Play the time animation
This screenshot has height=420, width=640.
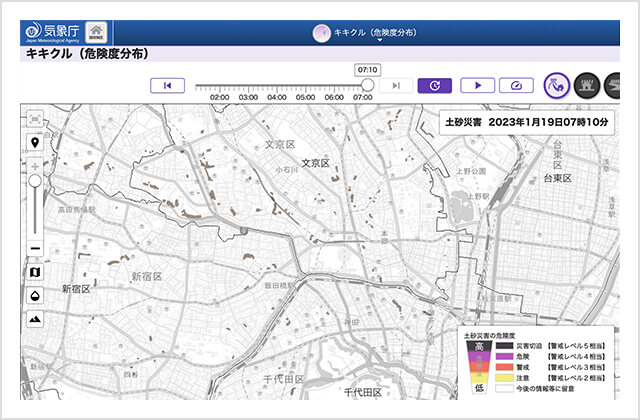[x=478, y=86]
